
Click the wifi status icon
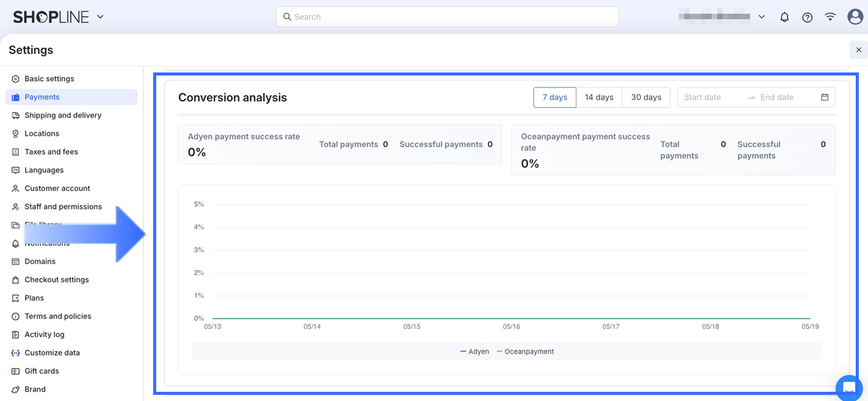(830, 17)
